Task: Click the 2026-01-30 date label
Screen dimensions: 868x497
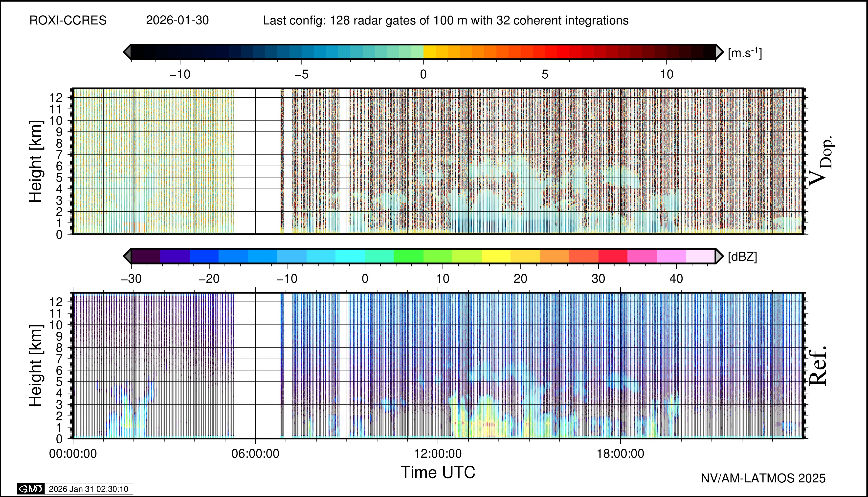Action: tap(177, 21)
